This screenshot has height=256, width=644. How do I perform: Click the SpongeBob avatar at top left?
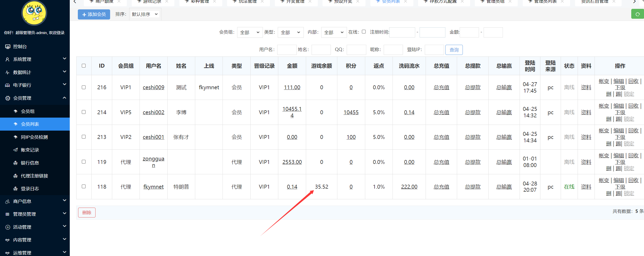pyautogui.click(x=34, y=13)
